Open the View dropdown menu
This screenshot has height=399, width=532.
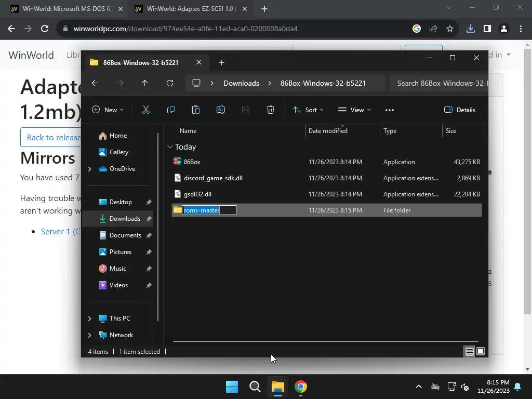point(354,110)
